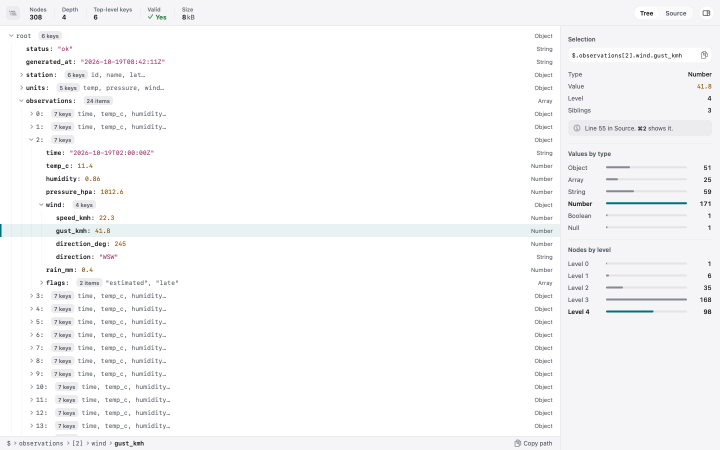Select the generated_at row

280,62
